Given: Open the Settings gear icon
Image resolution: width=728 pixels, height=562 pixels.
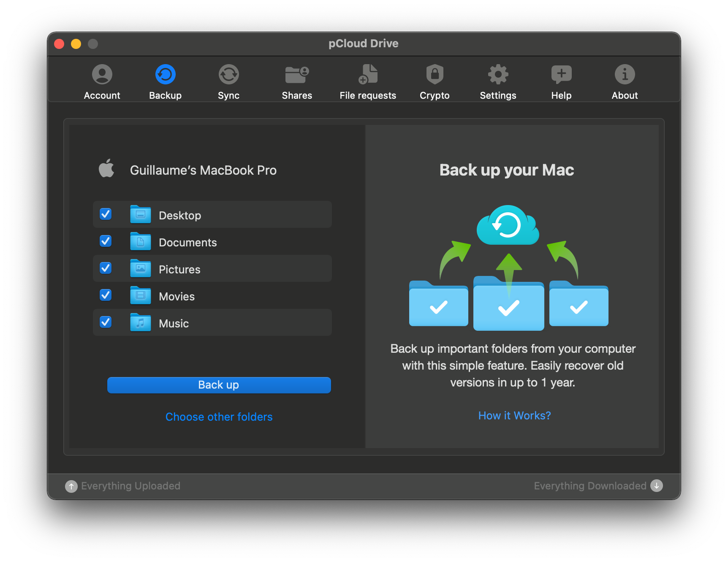Looking at the screenshot, I should click(x=498, y=75).
